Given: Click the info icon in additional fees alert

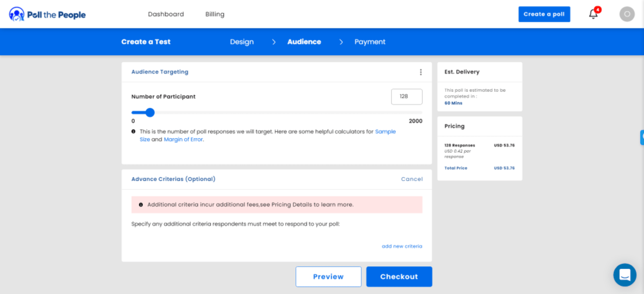Looking at the screenshot, I should pyautogui.click(x=141, y=205).
